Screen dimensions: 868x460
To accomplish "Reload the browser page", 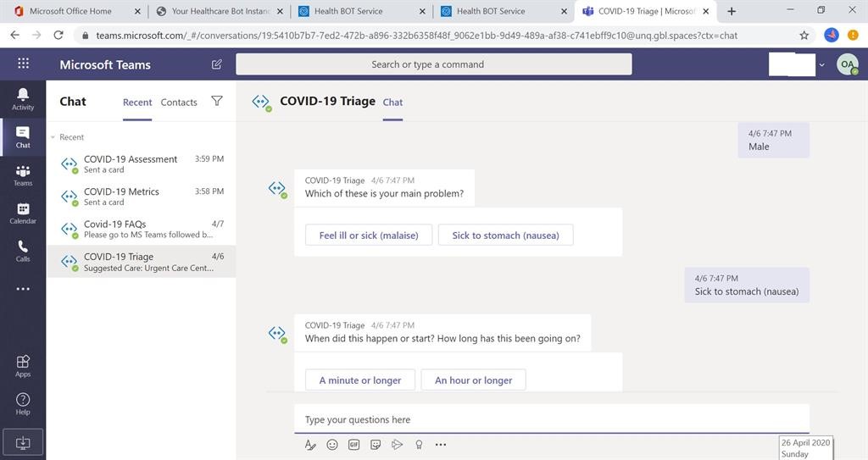I will point(58,35).
